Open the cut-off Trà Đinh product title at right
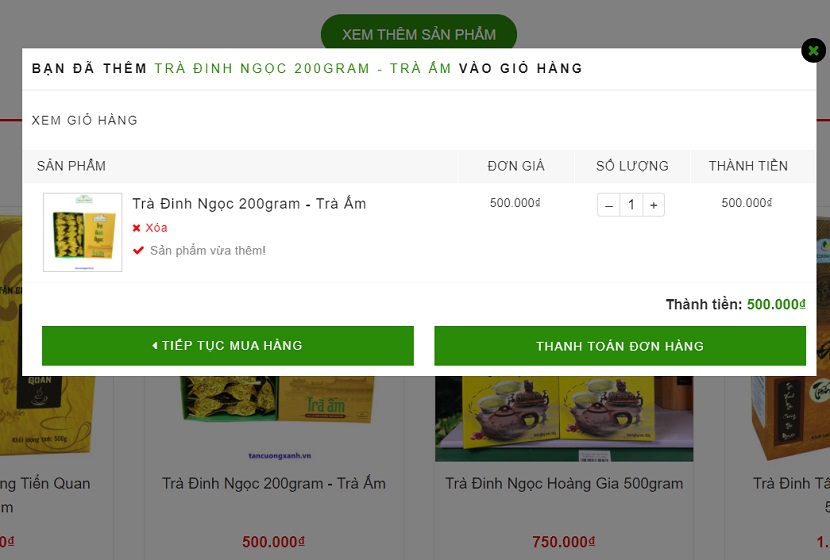 point(791,483)
